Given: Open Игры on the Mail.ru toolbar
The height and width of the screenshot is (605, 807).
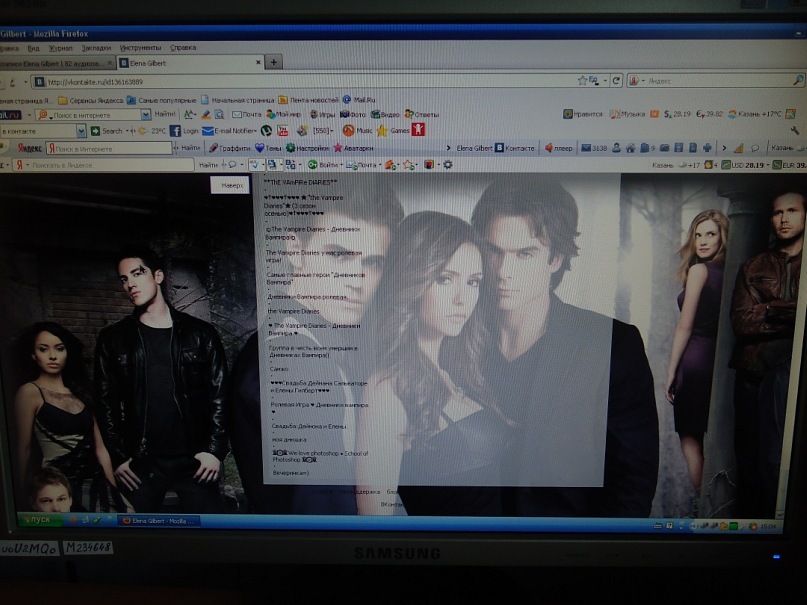Looking at the screenshot, I should pyautogui.click(x=322, y=114).
